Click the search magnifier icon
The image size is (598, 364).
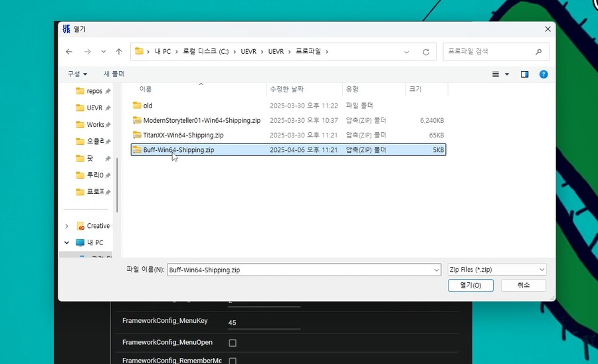(x=538, y=52)
